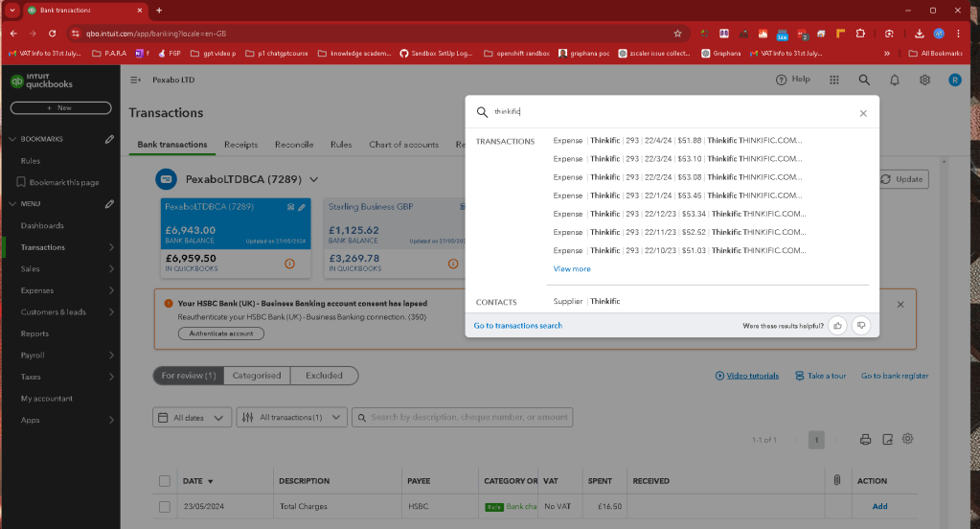980x529 pixels.
Task: Open the user profile avatar R
Action: coord(954,80)
